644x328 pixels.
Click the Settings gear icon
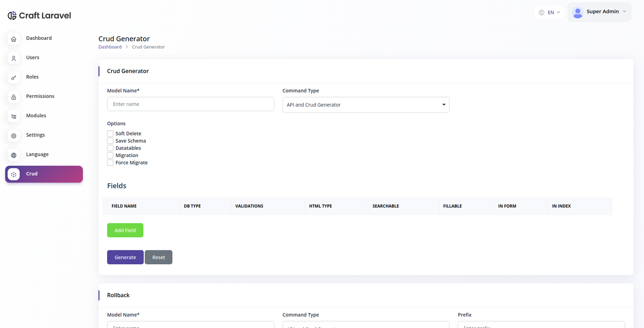14,136
